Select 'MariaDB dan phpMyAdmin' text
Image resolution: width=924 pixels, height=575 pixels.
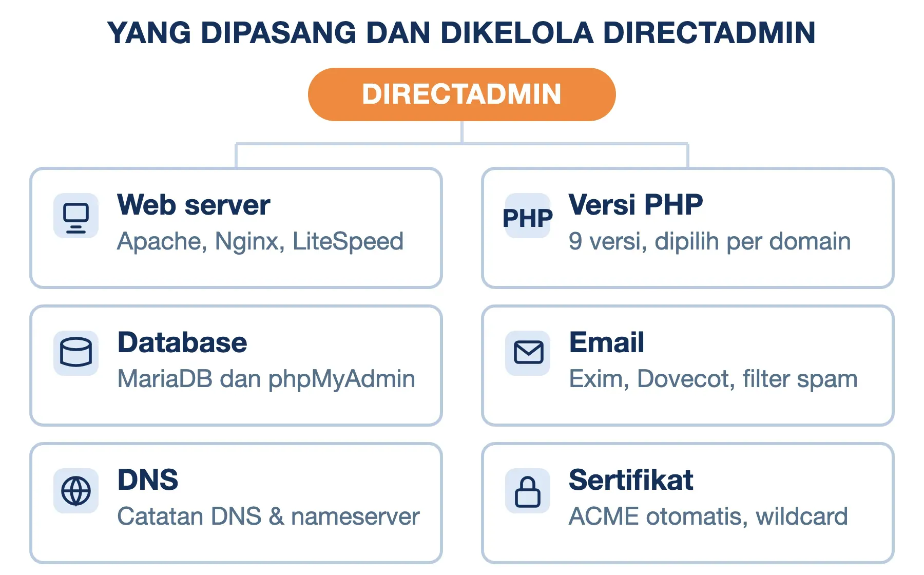pyautogui.click(x=266, y=379)
